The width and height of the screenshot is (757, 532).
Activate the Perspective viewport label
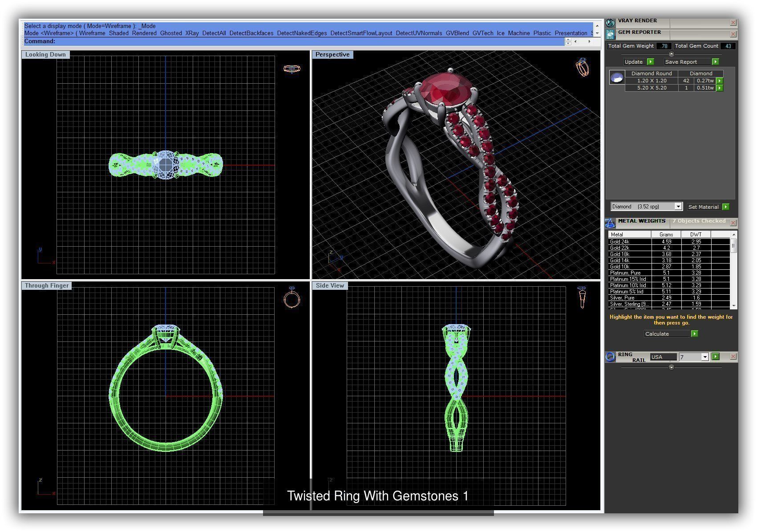pyautogui.click(x=332, y=54)
